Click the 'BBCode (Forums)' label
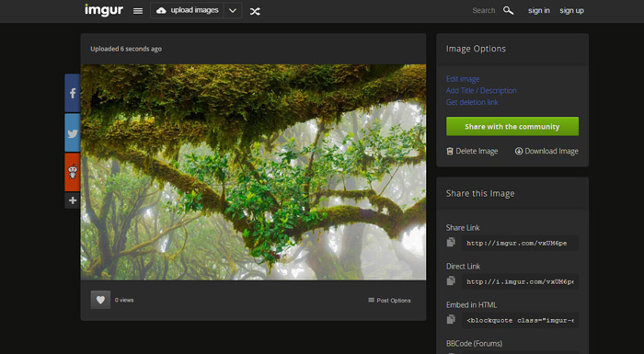The image size is (644, 354). (x=474, y=343)
